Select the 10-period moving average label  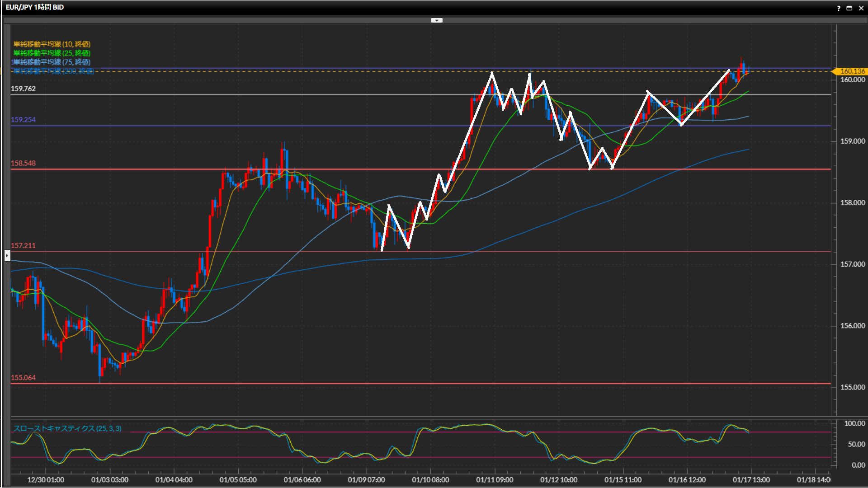52,44
